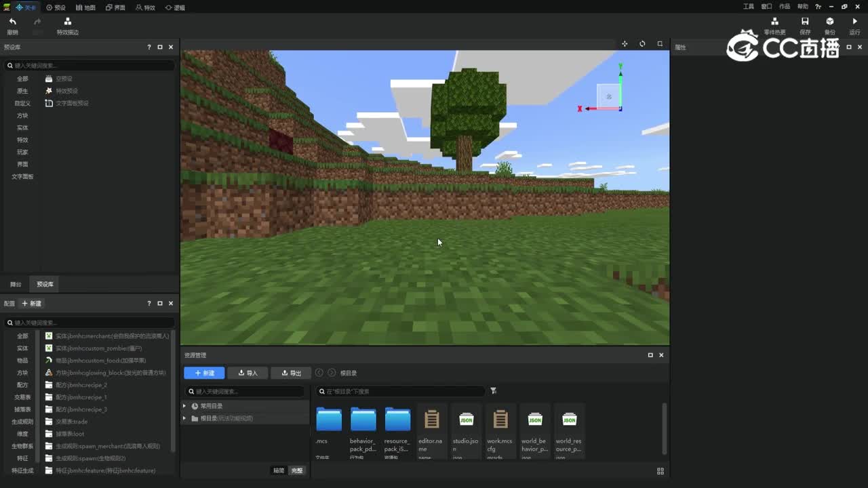The width and height of the screenshot is (868, 488).
Task: Go back with the left navigation arrow
Action: pos(319,373)
